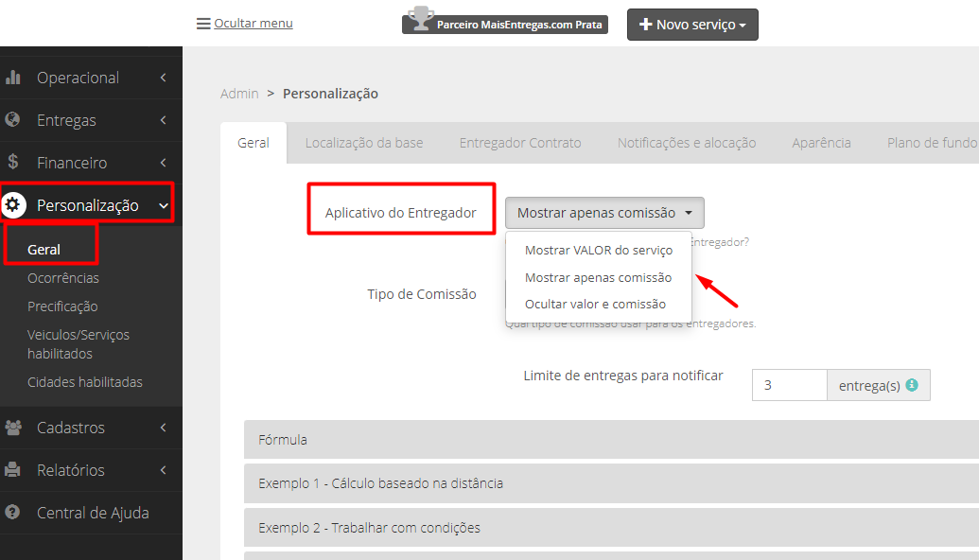Click the Financeiro dollar icon
This screenshot has height=560, width=979.
(13, 162)
